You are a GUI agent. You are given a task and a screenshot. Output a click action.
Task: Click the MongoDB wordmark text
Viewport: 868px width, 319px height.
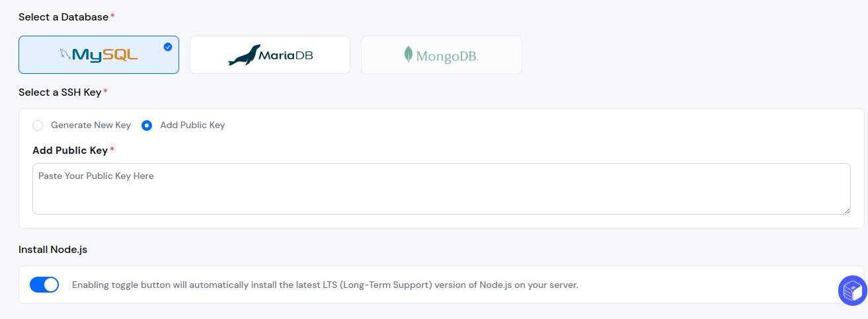pyautogui.click(x=447, y=57)
